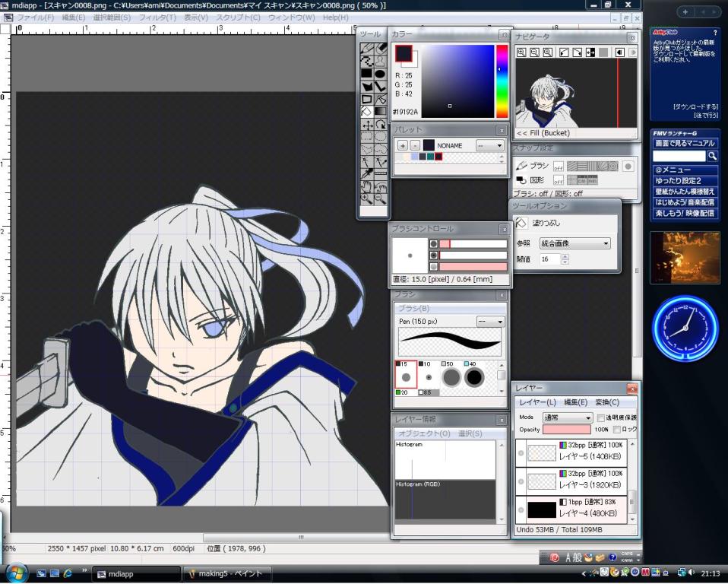Toggle visibility of レイヤー5
Screen dimensions: 728x584
tap(521, 453)
